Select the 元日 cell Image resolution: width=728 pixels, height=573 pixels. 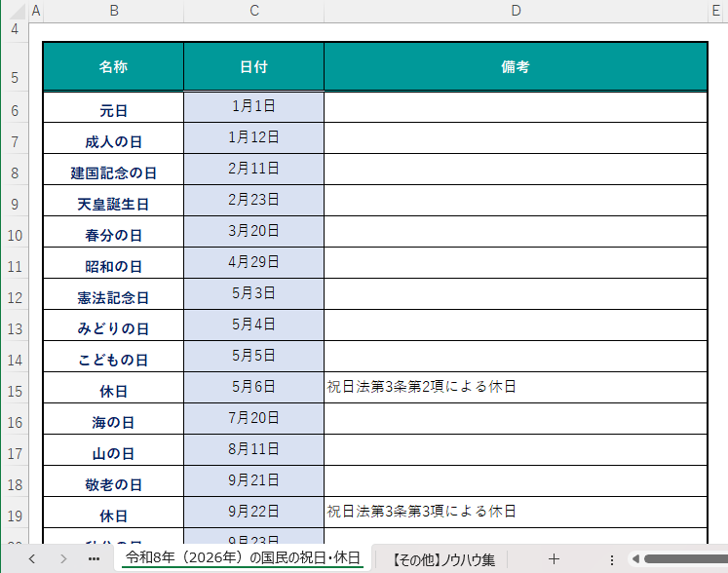(113, 110)
